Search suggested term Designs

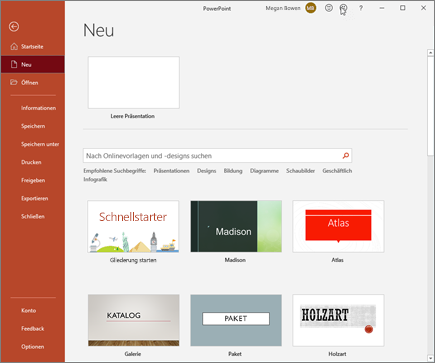[206, 171]
